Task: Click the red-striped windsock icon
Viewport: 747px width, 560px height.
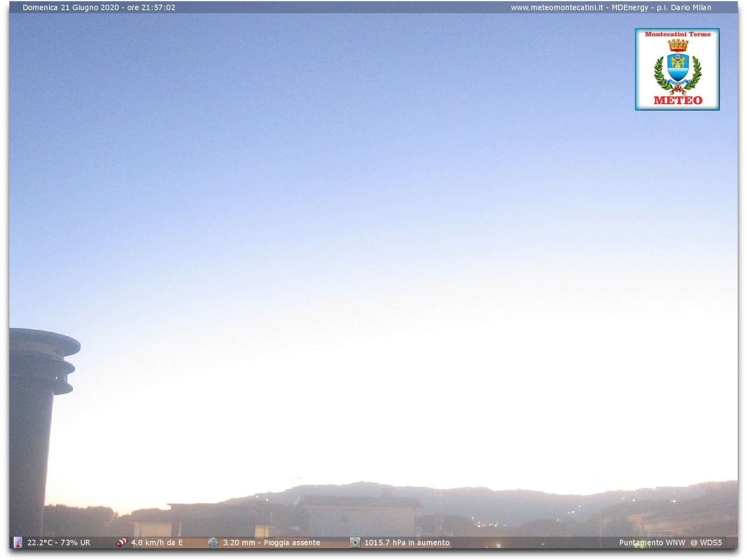Action: pyautogui.click(x=121, y=542)
